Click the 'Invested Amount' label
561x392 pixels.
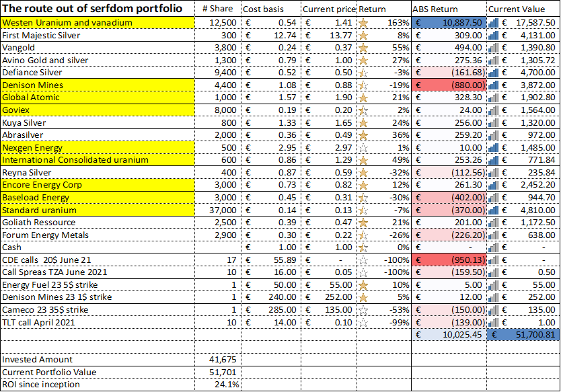coord(37,360)
